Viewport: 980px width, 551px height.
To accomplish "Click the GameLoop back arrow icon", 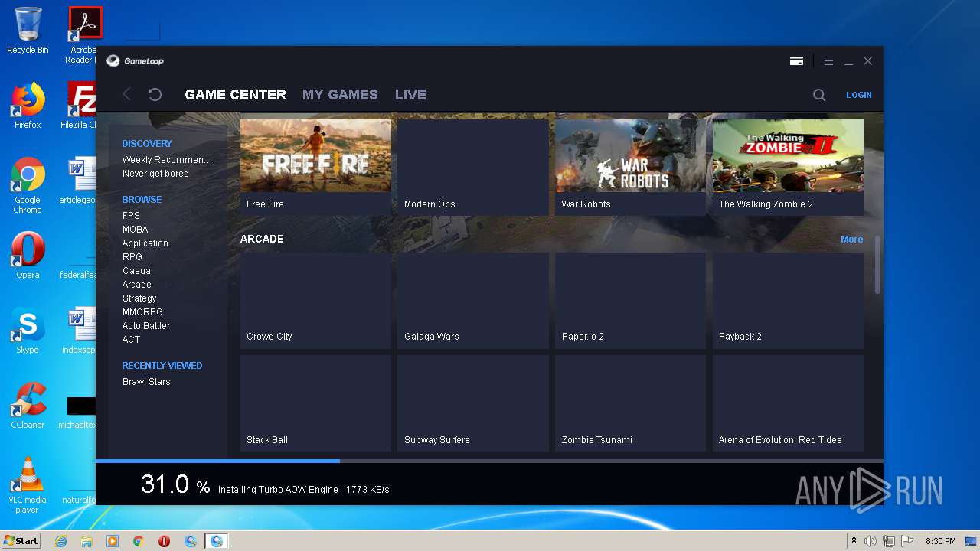I will [127, 94].
